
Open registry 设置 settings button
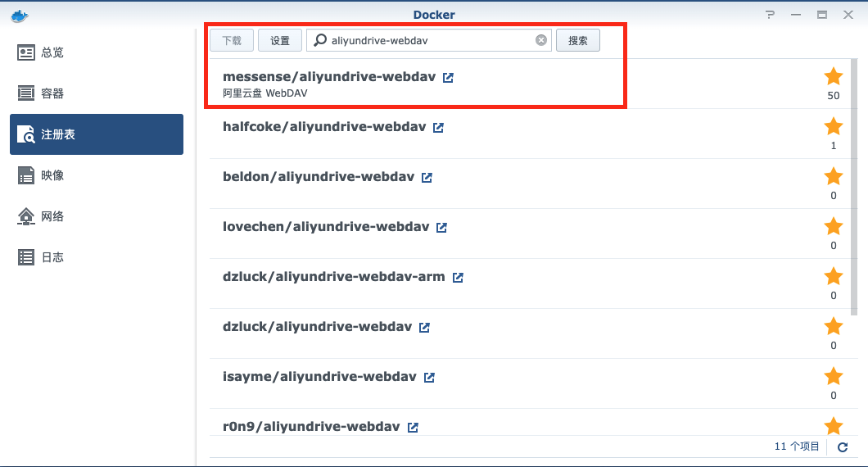pyautogui.click(x=279, y=40)
